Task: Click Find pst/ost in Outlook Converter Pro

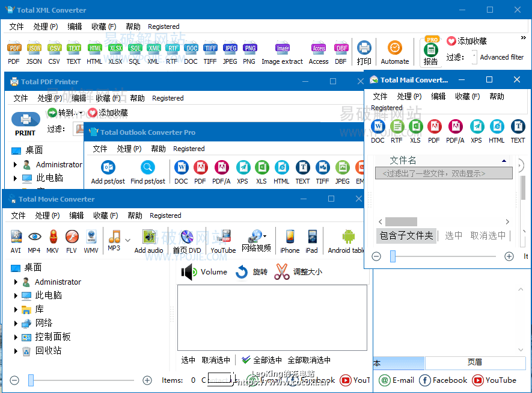Action: click(x=148, y=173)
